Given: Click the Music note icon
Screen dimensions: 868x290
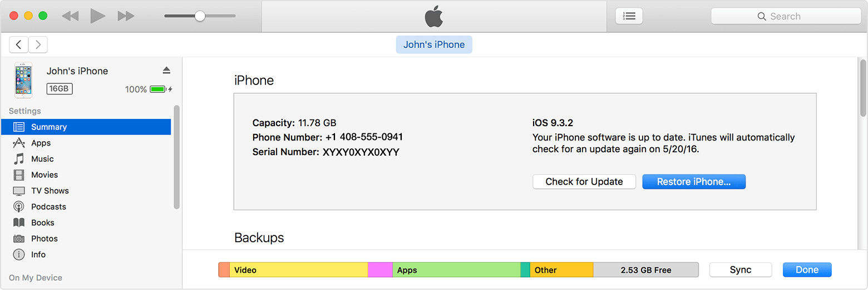Looking at the screenshot, I should coord(19,159).
